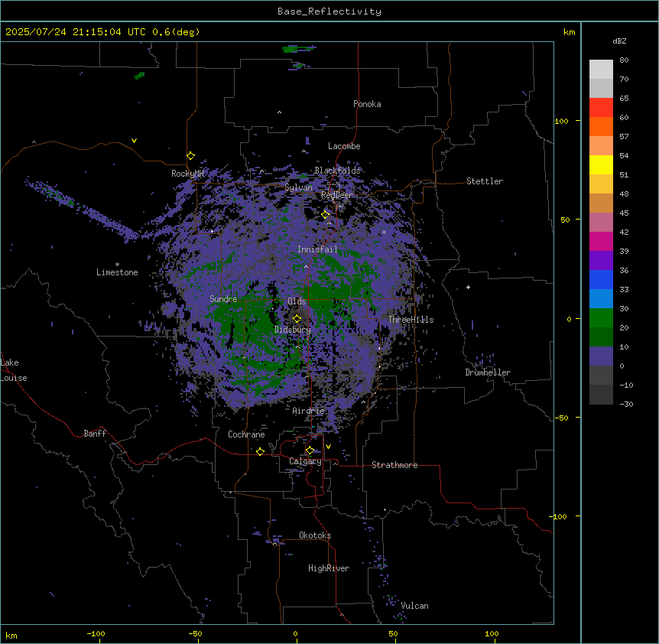
Task: Pick the bright yellow 51-54 dBZ swatch
Action: pyautogui.click(x=601, y=164)
